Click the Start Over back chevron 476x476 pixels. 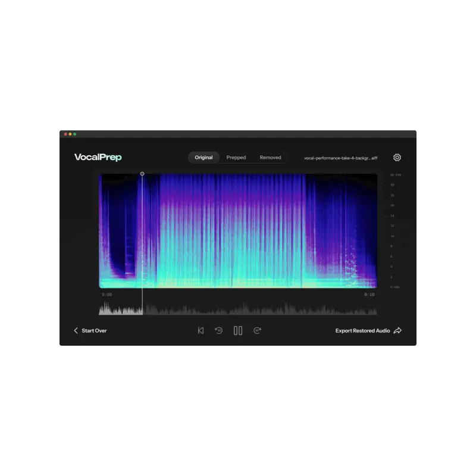tap(76, 330)
